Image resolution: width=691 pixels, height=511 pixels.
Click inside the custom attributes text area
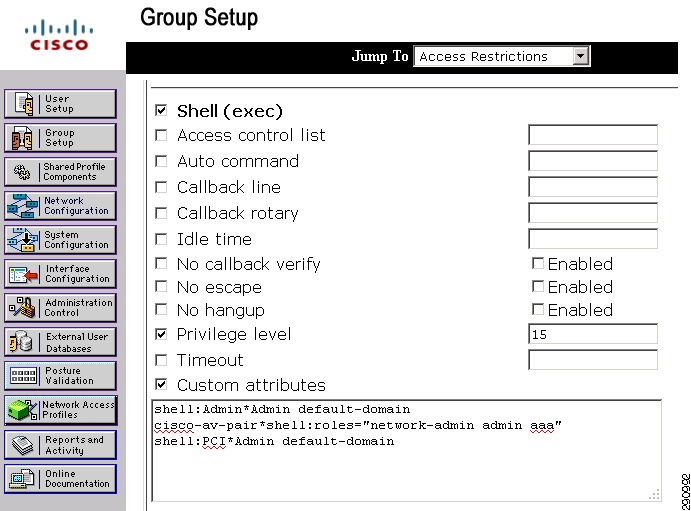[406, 450]
